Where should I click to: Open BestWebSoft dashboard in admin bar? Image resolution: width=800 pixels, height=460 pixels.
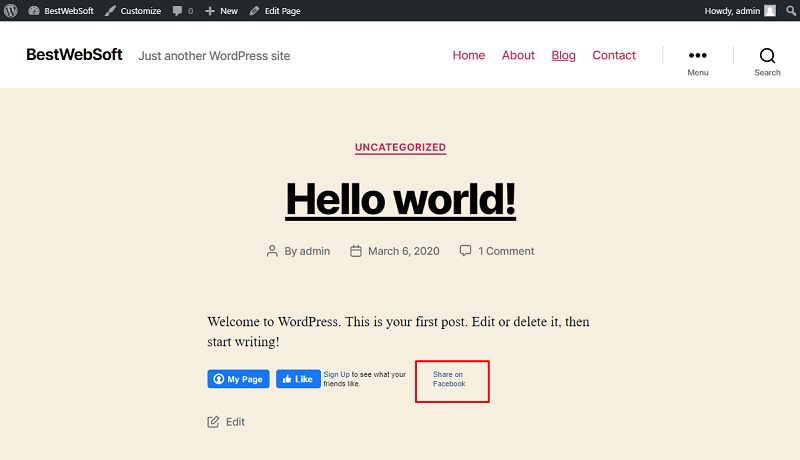[x=61, y=11]
